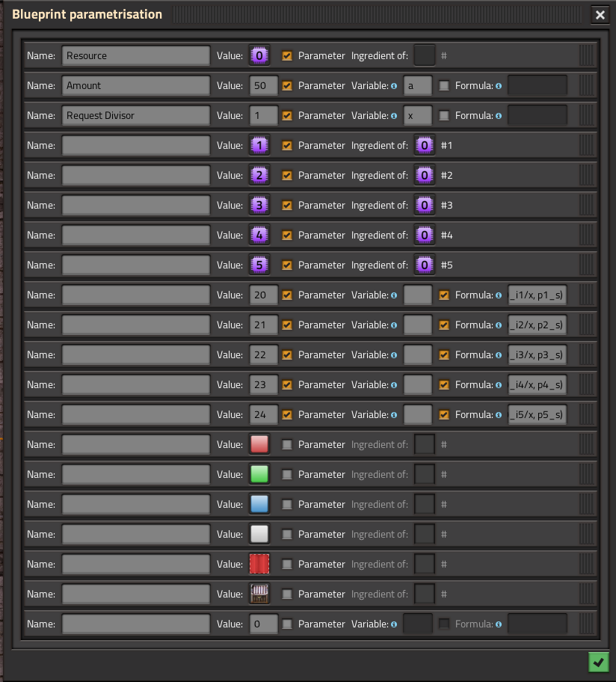
Task: Close the Blueprint parametrisation dialog
Action: pos(600,15)
